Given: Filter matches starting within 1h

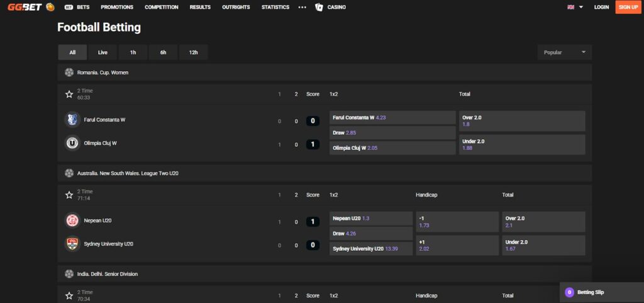Looking at the screenshot, I should coord(133,52).
